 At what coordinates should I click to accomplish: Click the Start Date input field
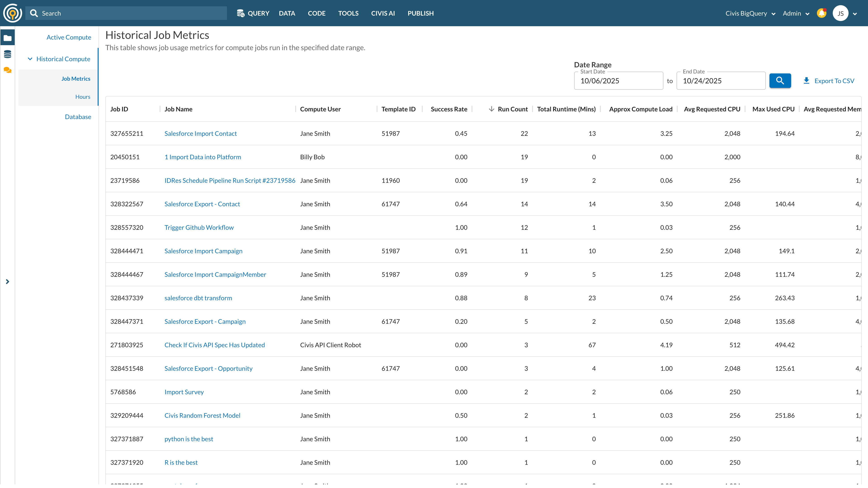tap(618, 81)
